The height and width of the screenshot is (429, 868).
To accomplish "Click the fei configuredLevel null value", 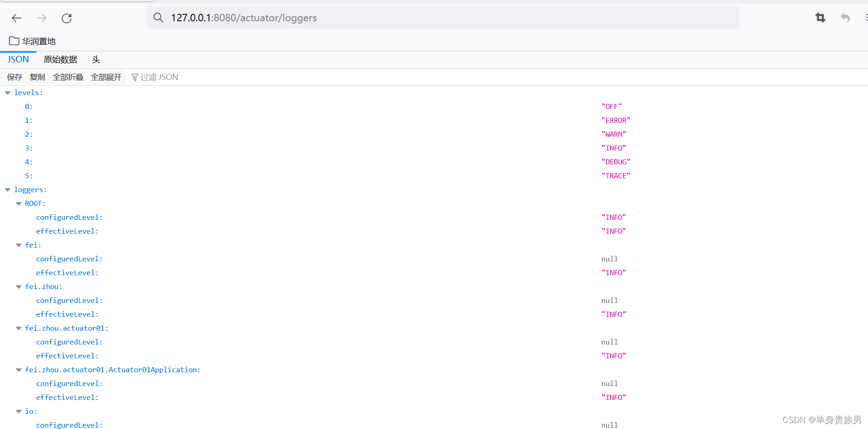I will (x=609, y=259).
